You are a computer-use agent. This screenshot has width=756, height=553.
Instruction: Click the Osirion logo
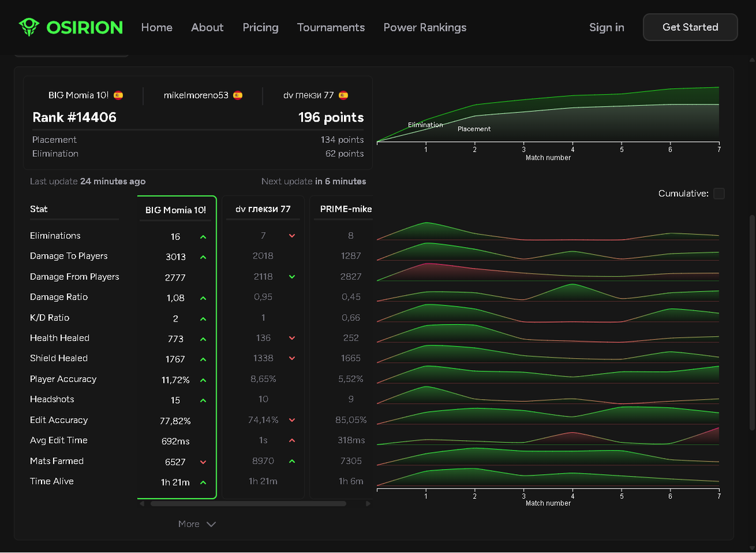coord(71,27)
